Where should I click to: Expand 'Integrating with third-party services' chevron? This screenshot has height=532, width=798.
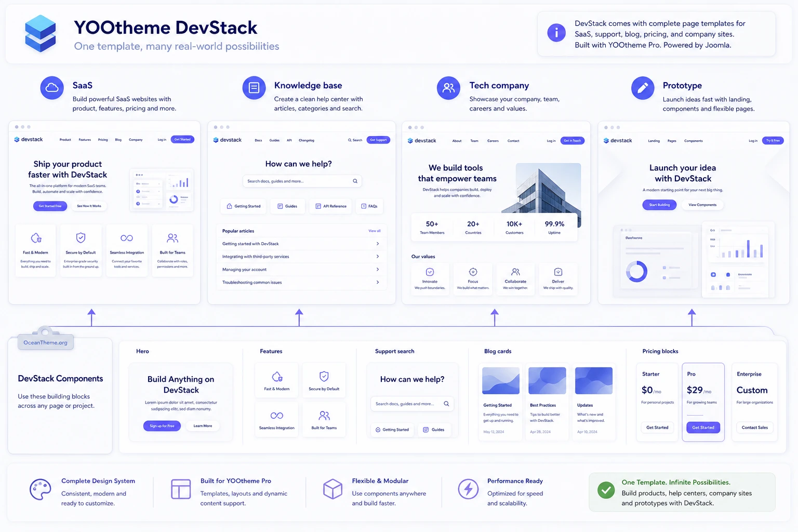(x=378, y=257)
